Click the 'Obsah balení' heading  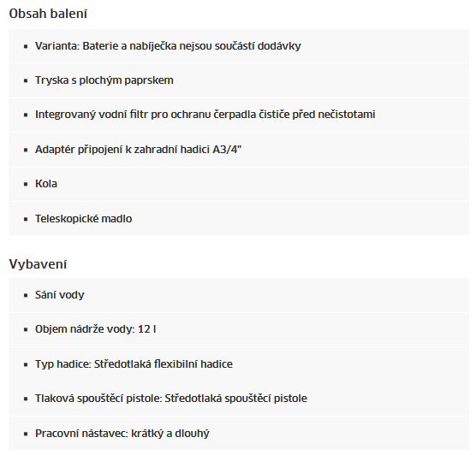pos(48,14)
